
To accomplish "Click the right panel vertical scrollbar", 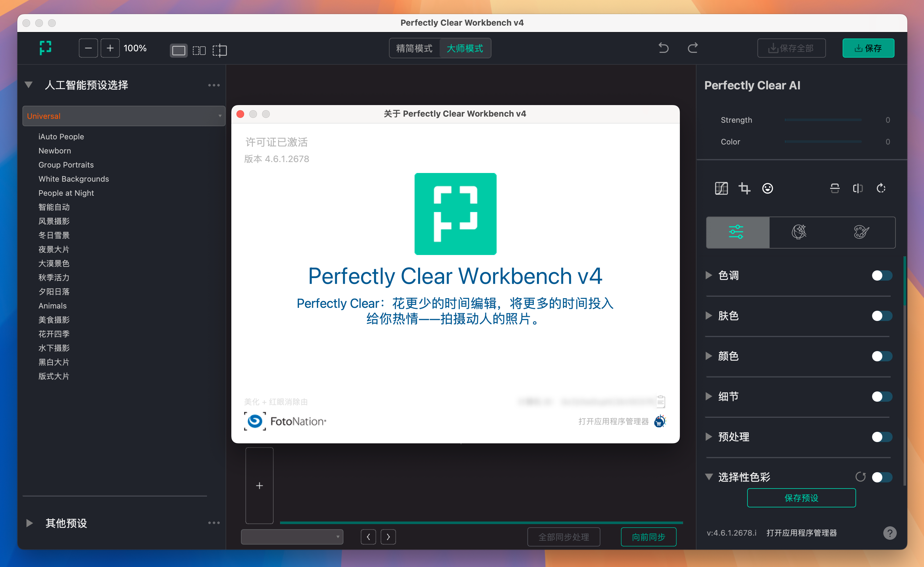I will (x=905, y=371).
